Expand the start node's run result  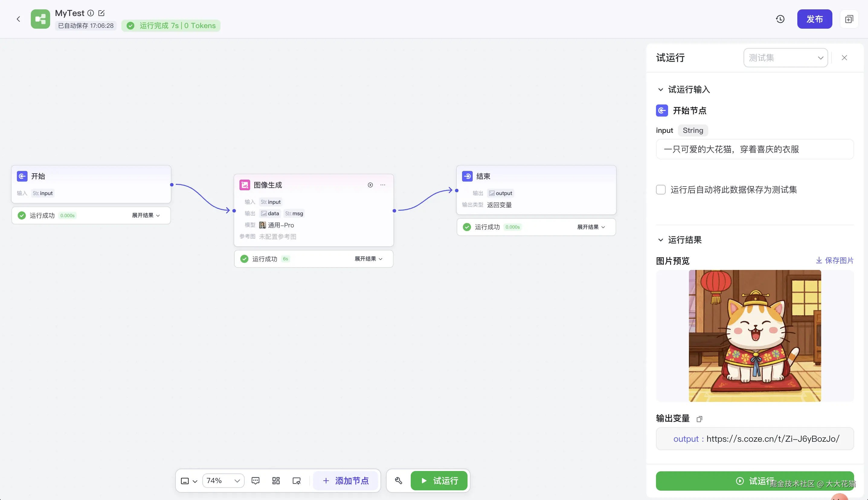(146, 215)
